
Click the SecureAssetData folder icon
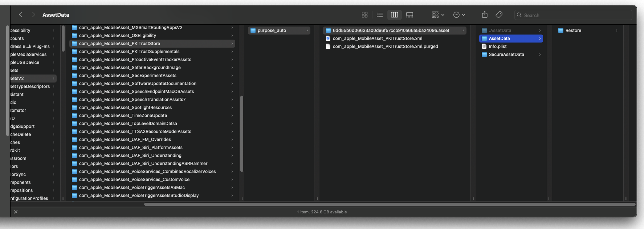[484, 55]
